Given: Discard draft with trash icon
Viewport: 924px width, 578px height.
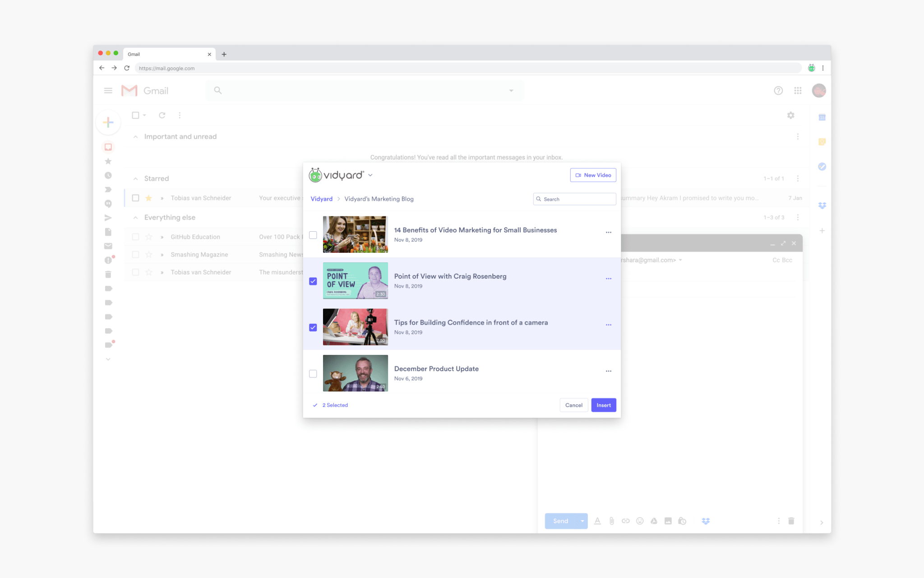Looking at the screenshot, I should [791, 521].
